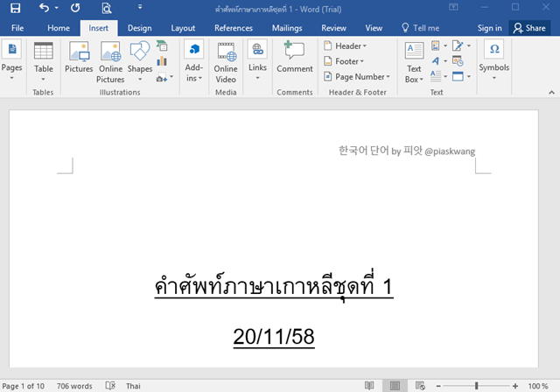560x392 pixels.
Task: Open Ribbon Display Options in title bar
Action: pos(453,7)
